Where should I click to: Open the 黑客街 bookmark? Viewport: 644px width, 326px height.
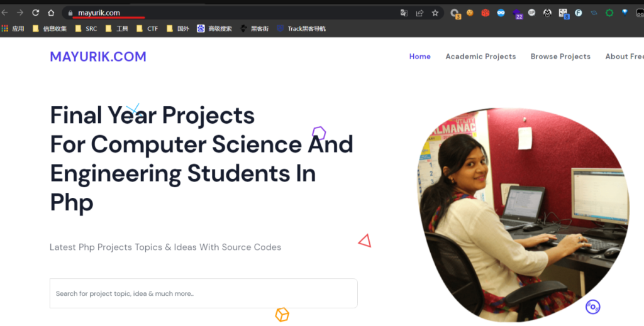pos(255,28)
